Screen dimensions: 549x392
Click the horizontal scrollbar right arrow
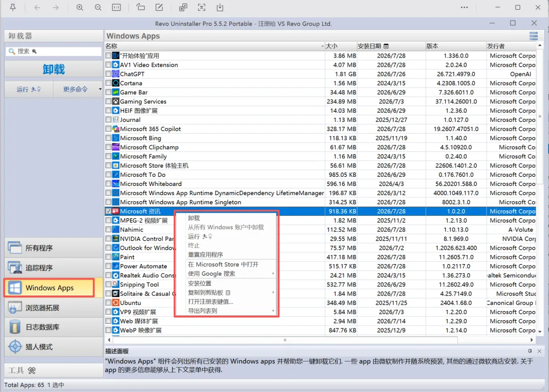(532, 340)
